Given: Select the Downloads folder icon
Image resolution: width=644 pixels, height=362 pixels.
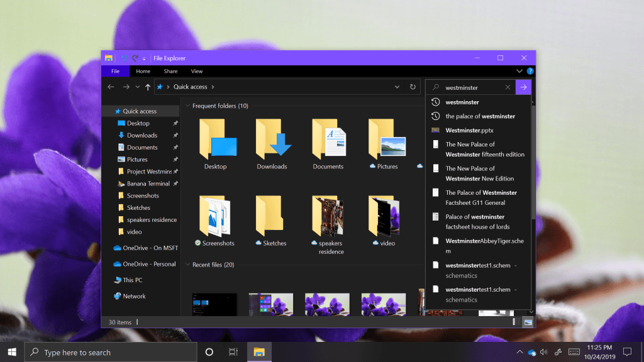Looking at the screenshot, I should point(273,140).
